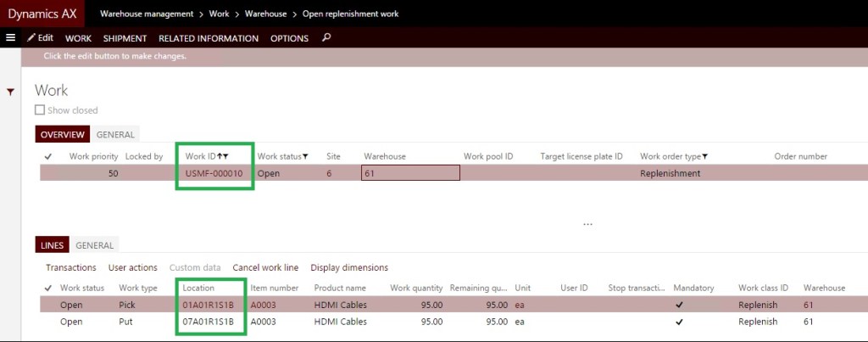Click Display dimensions button
This screenshot has width=868, height=342.
(x=349, y=267)
